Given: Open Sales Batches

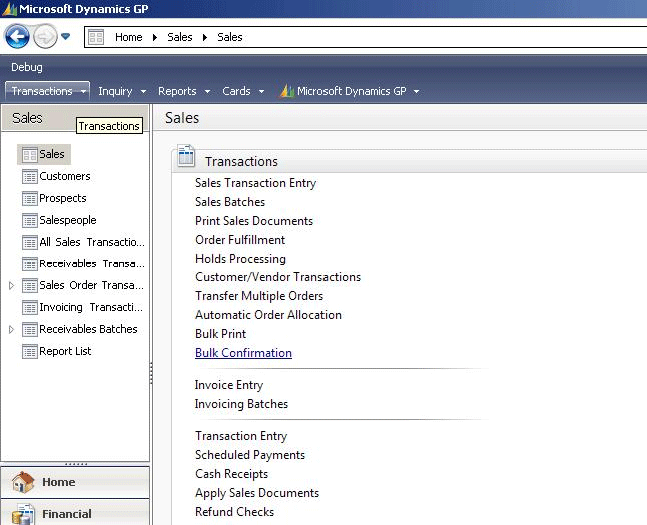Looking at the screenshot, I should point(230,202).
